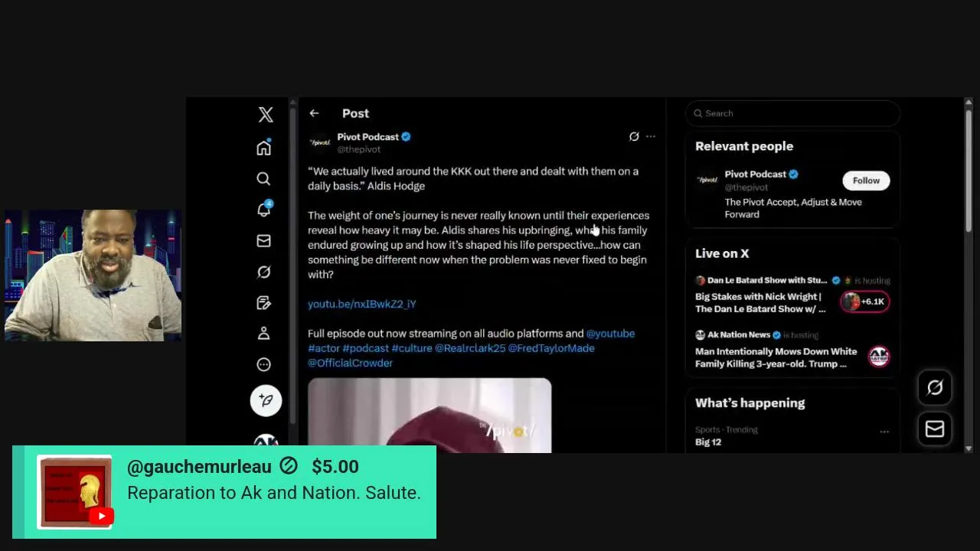Image resolution: width=980 pixels, height=551 pixels.
Task: Go back using the Post arrow
Action: point(314,113)
